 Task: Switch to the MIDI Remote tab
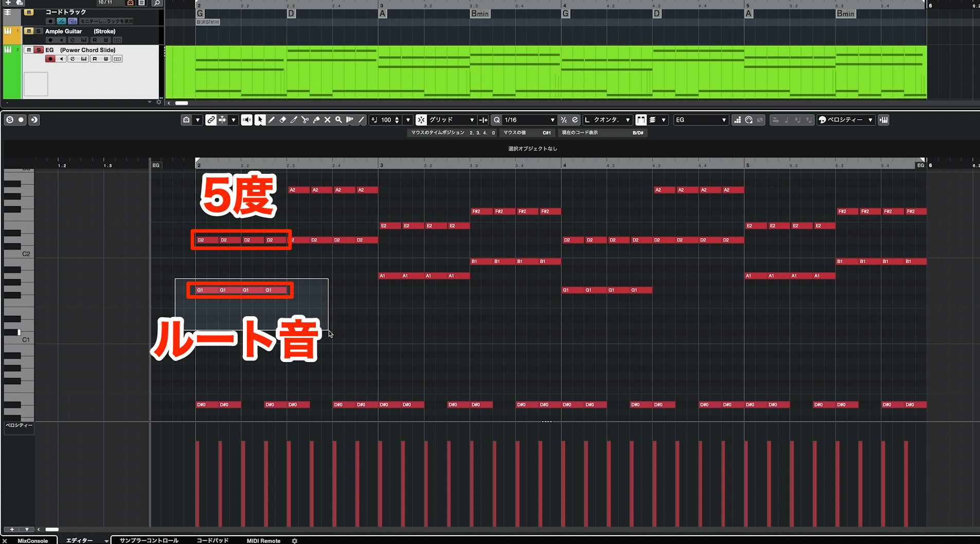pyautogui.click(x=263, y=540)
